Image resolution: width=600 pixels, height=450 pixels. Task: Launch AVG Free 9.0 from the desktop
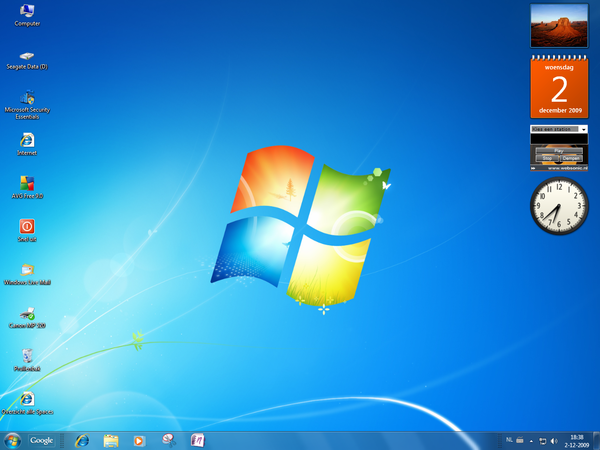[x=27, y=188]
